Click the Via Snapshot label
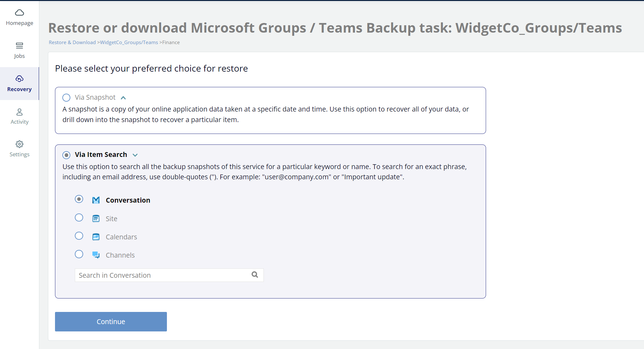The height and width of the screenshot is (349, 644). click(95, 97)
